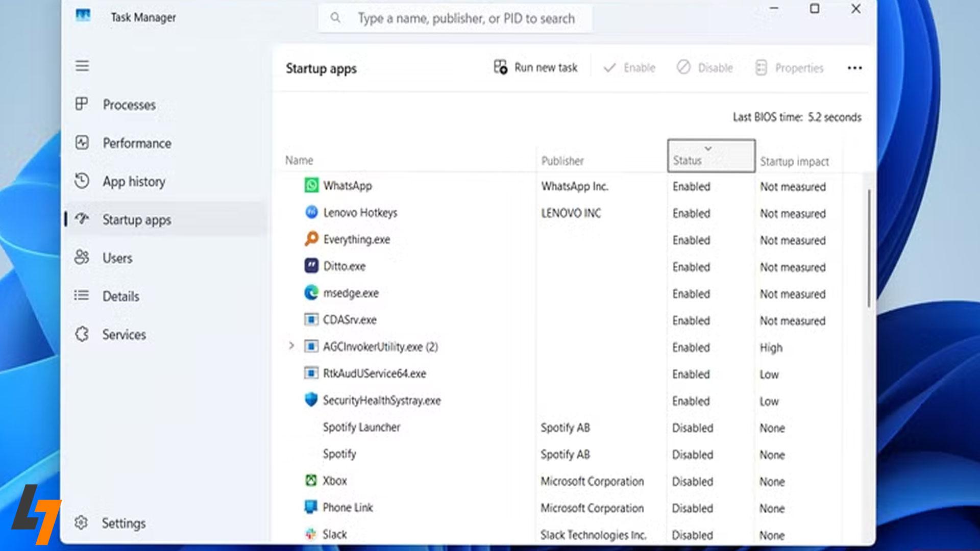Open the hamburger navigation menu icon
The image size is (980, 551).
(x=82, y=66)
